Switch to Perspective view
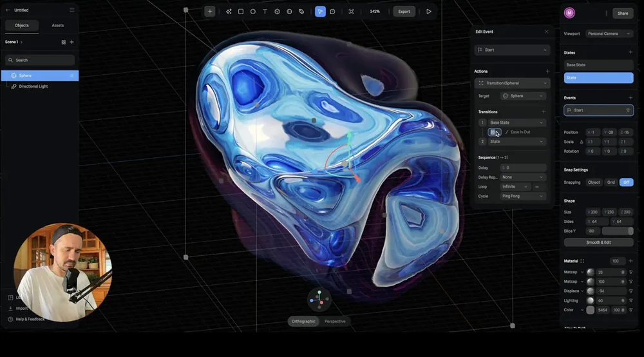 click(335, 322)
